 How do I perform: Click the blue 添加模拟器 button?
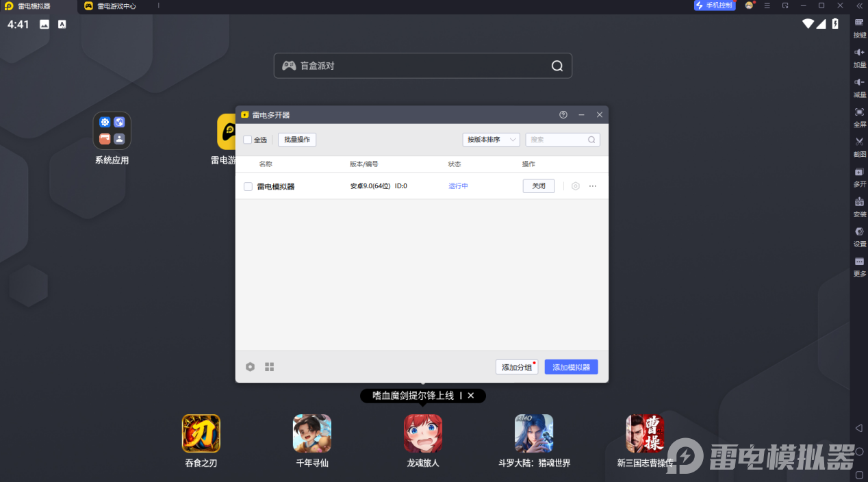pos(572,367)
